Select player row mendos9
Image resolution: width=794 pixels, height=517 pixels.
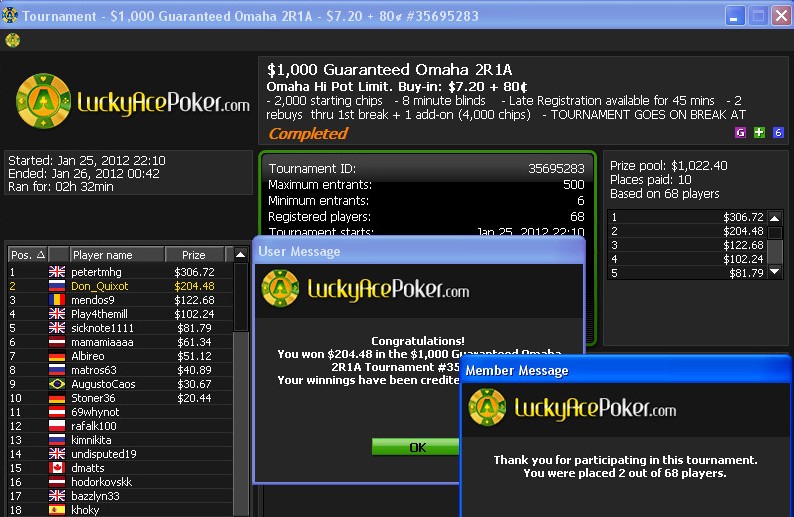[x=120, y=300]
